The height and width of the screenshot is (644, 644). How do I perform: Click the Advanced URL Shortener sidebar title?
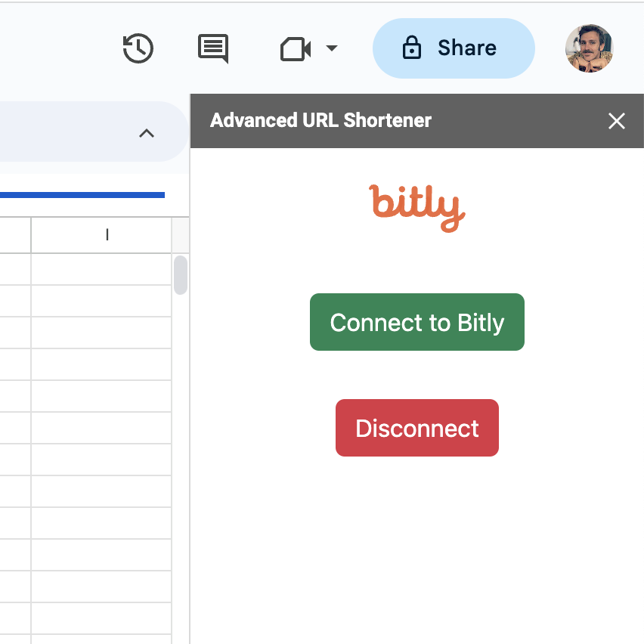click(320, 121)
